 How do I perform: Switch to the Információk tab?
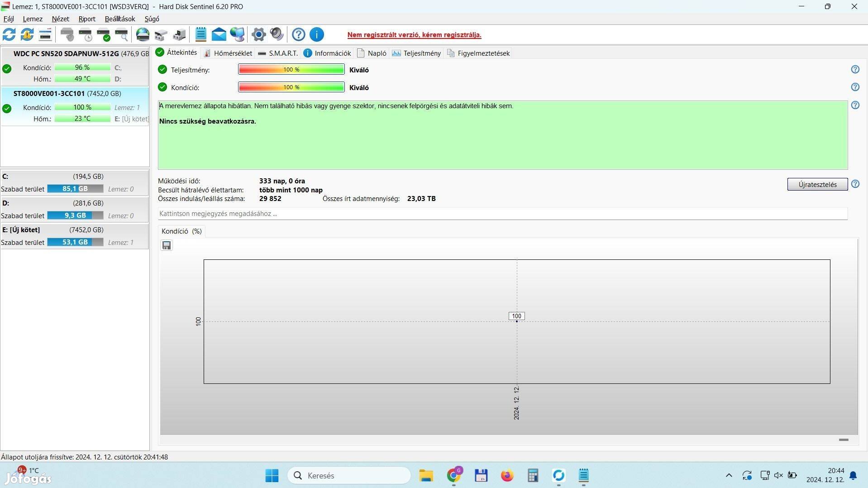327,53
